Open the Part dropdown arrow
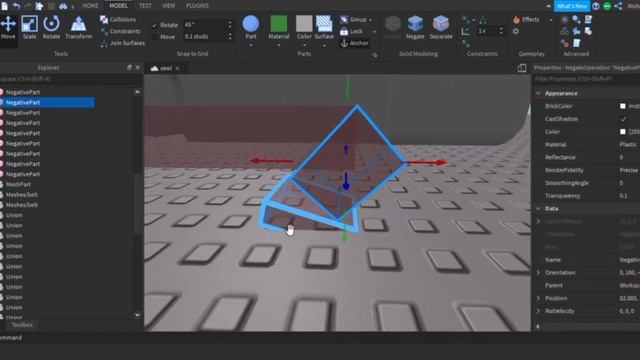 click(x=251, y=45)
